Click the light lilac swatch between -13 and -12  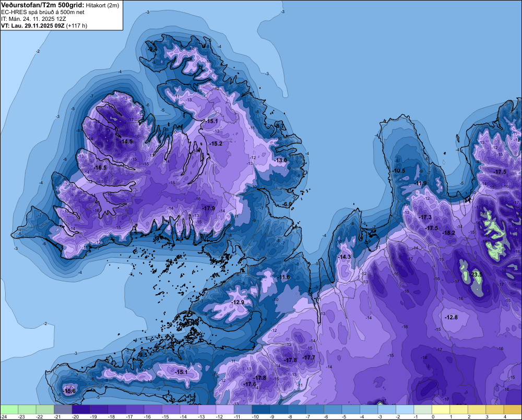(x=207, y=410)
